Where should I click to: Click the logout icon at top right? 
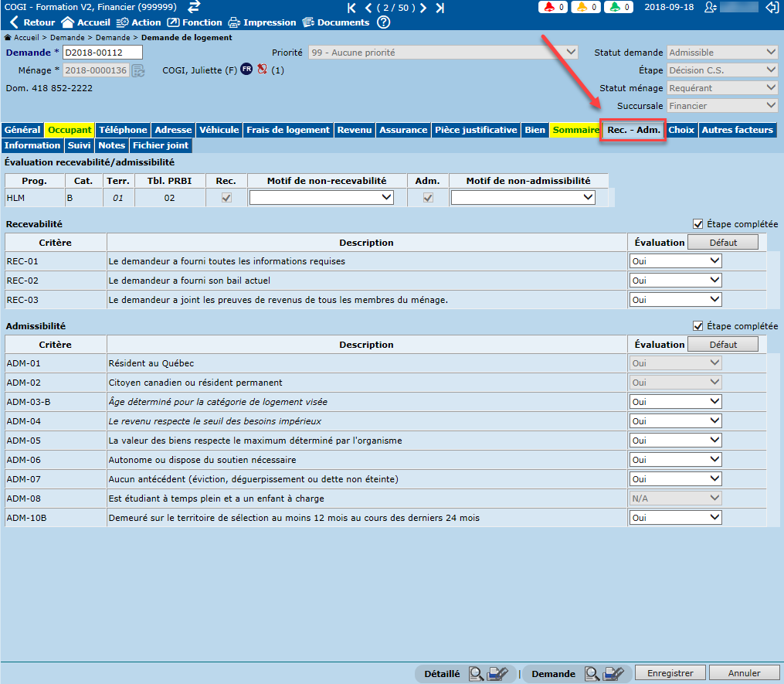[771, 8]
